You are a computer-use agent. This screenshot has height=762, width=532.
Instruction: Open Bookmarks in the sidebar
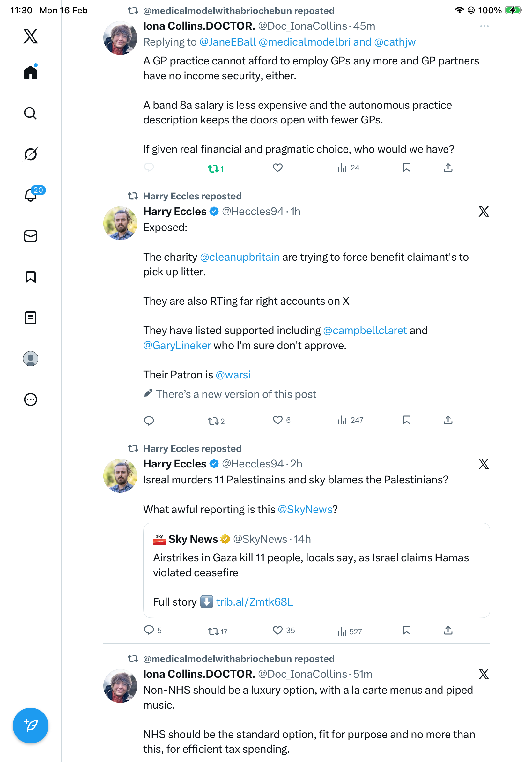click(x=31, y=277)
